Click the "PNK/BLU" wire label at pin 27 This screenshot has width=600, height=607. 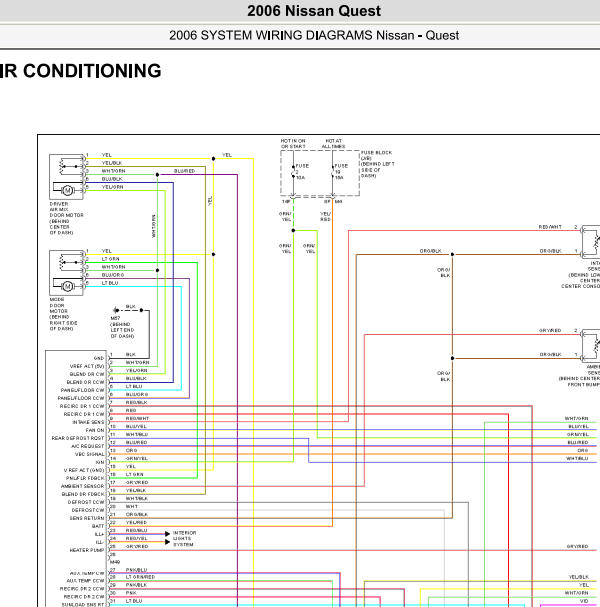(136, 570)
